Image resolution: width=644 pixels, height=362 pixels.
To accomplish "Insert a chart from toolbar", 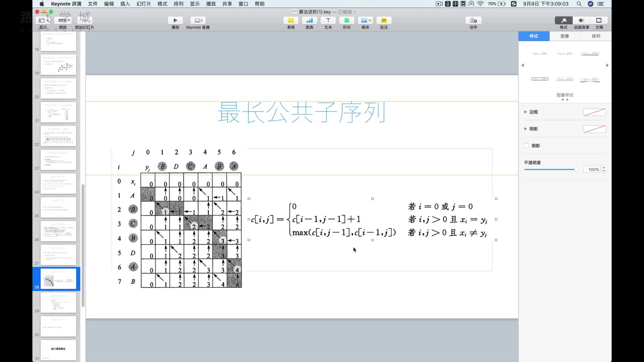I will tap(309, 20).
